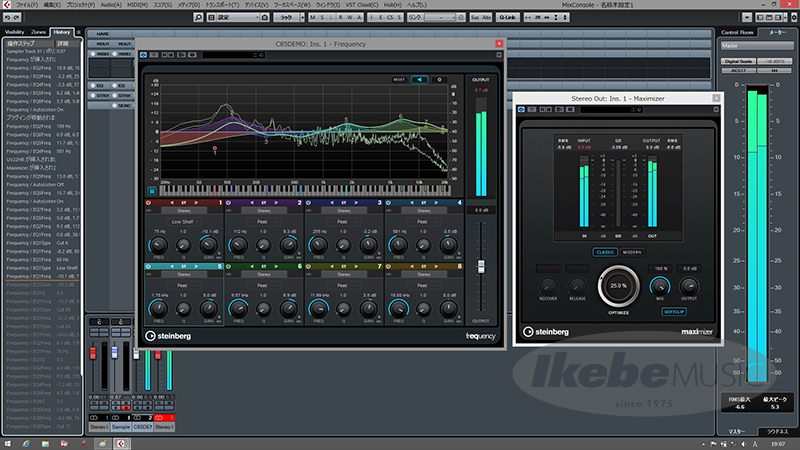Disable EQ band 5 power button
The image size is (800, 450).
(149, 267)
